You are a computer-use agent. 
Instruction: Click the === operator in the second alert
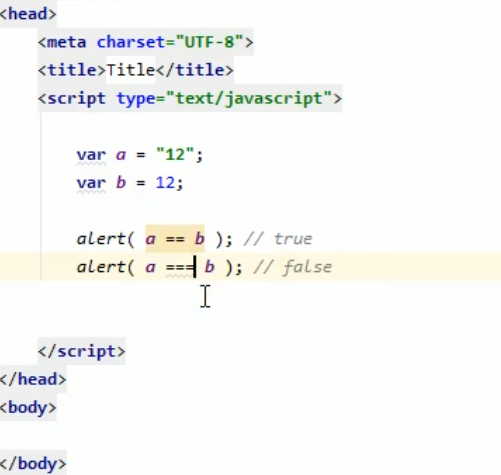point(180,267)
